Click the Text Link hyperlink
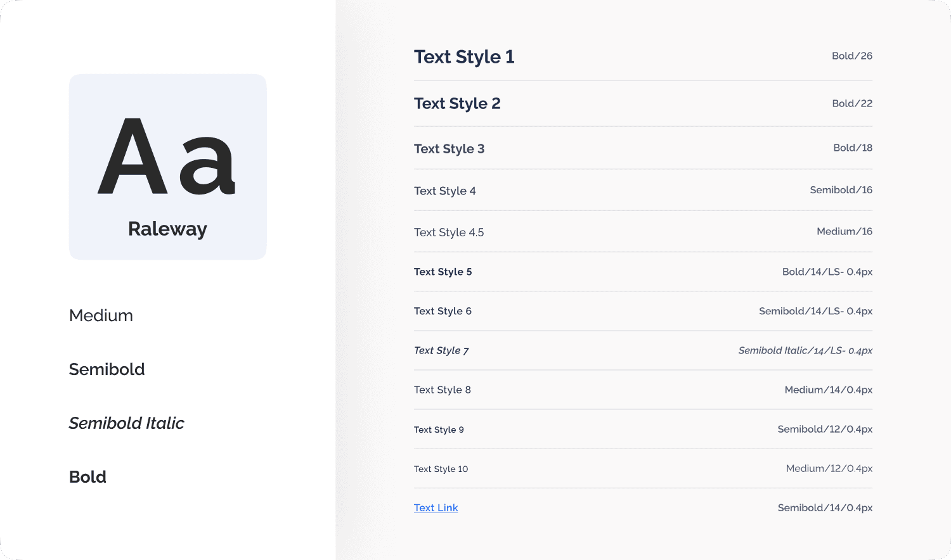 (x=436, y=508)
